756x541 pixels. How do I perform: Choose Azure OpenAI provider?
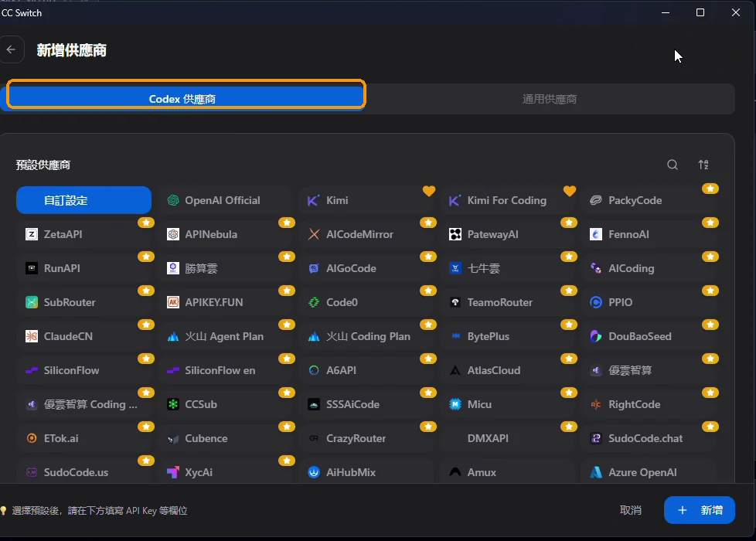(x=649, y=471)
